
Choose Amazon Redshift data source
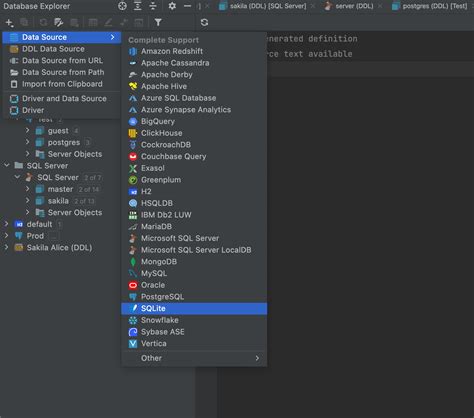coord(194,51)
